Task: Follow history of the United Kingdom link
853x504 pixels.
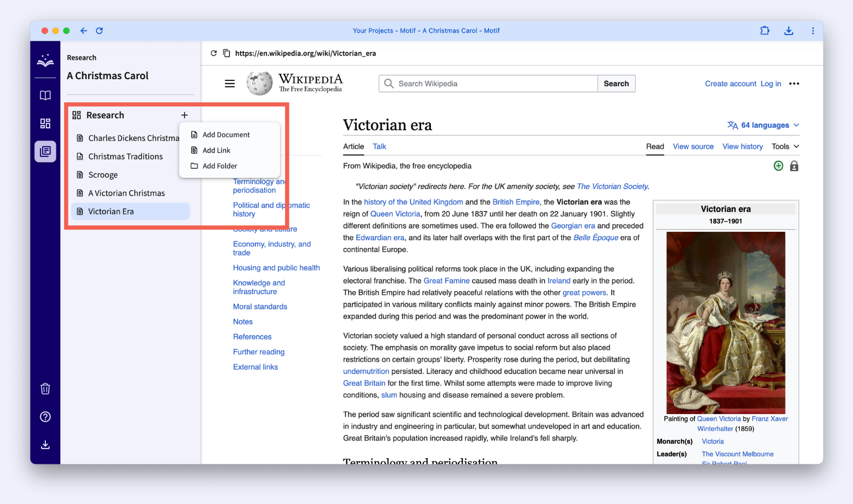Action: click(414, 202)
